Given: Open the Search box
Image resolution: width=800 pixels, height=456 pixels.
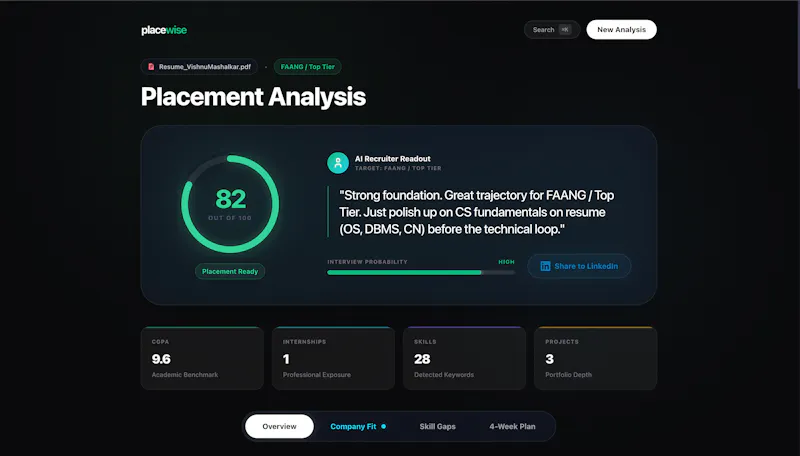Looking at the screenshot, I should click(x=552, y=30).
